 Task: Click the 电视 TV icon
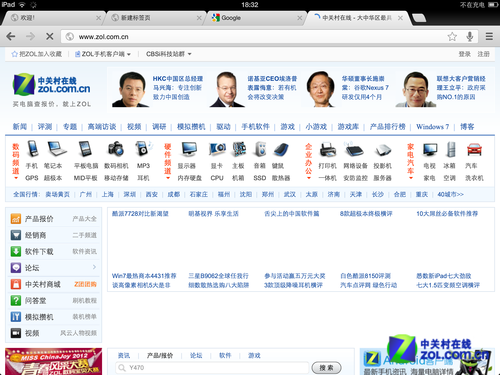[x=430, y=149]
